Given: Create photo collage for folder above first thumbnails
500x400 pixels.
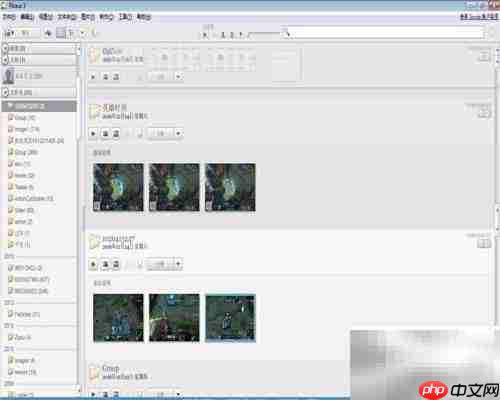Looking at the screenshot, I should pos(105,134).
